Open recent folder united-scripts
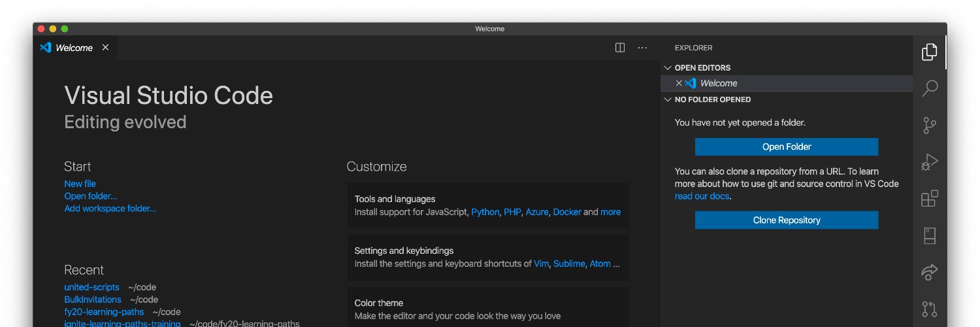 (91, 287)
